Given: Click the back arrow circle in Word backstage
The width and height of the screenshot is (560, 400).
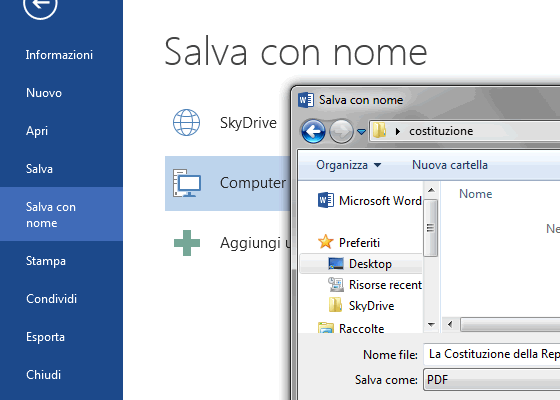Looking at the screenshot, I should 40,4.
